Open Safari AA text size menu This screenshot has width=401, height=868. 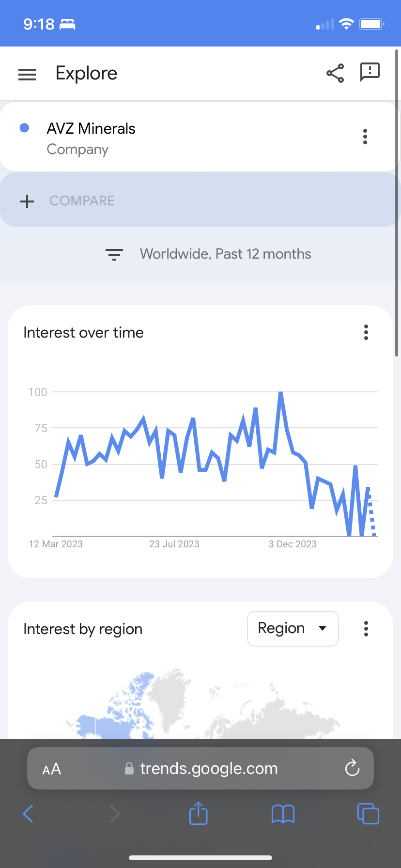click(52, 769)
